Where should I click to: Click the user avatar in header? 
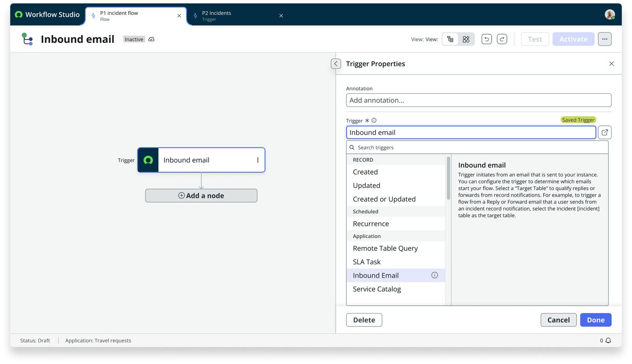609,14
